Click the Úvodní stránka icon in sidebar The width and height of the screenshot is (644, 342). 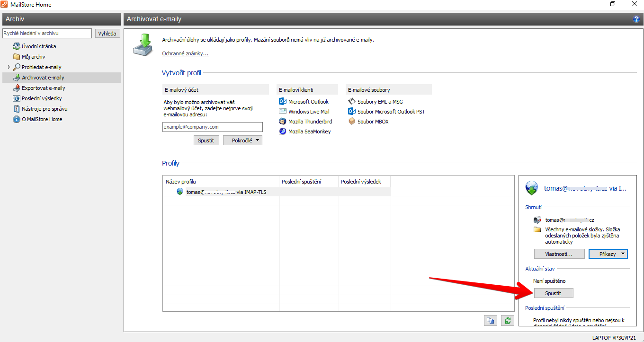pyautogui.click(x=17, y=46)
